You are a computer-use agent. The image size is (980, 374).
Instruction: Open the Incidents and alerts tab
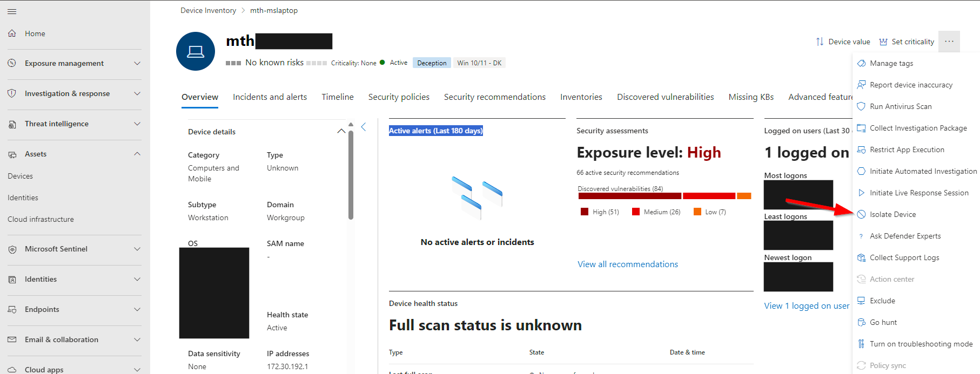(x=270, y=97)
